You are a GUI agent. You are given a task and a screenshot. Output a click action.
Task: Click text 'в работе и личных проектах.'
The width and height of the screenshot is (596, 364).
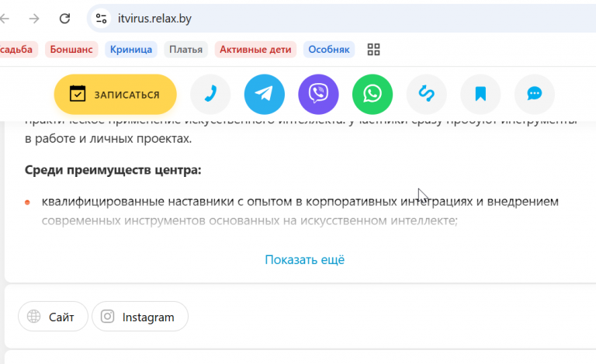click(x=109, y=139)
